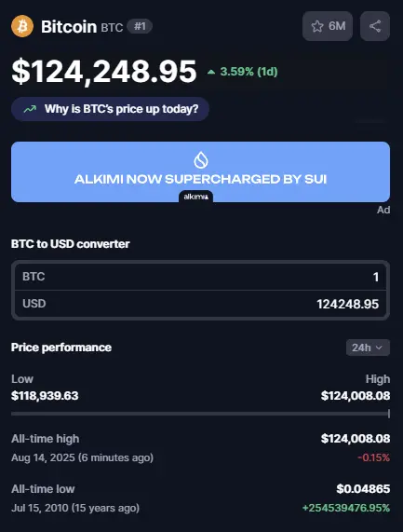Click the green up-triangle price change indicator
403x532 pixels.
pos(211,72)
